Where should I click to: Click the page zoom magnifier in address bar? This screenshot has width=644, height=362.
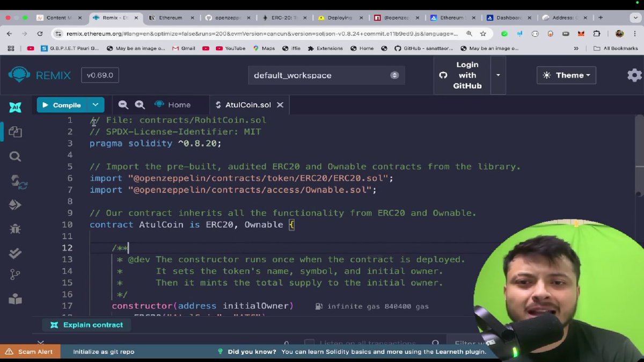point(470,33)
